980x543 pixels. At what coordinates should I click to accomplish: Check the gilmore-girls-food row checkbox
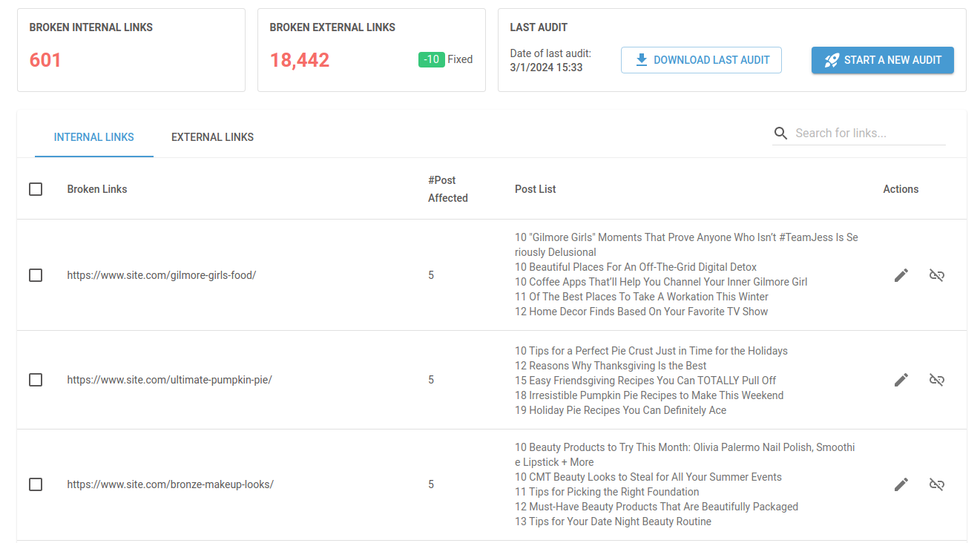coord(36,275)
